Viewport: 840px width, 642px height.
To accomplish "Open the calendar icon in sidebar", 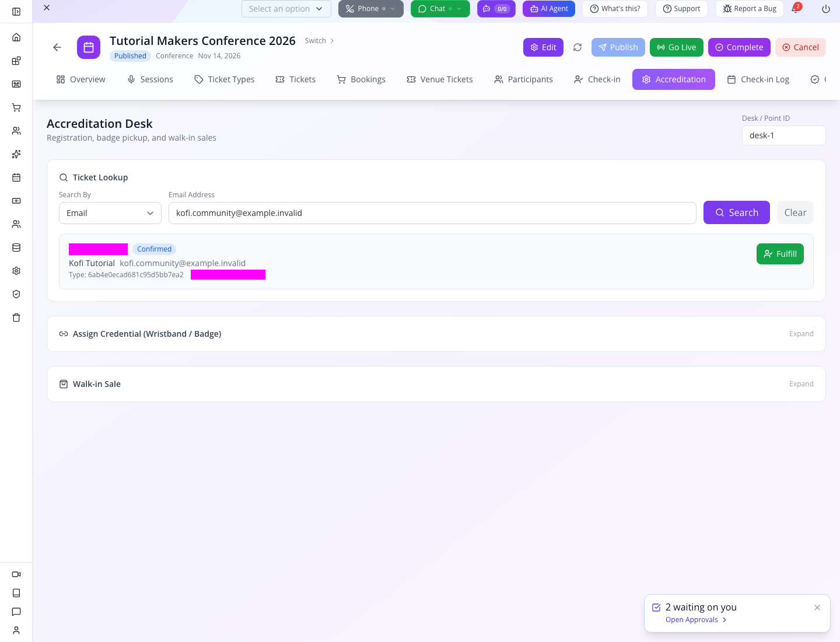I will coord(16,177).
